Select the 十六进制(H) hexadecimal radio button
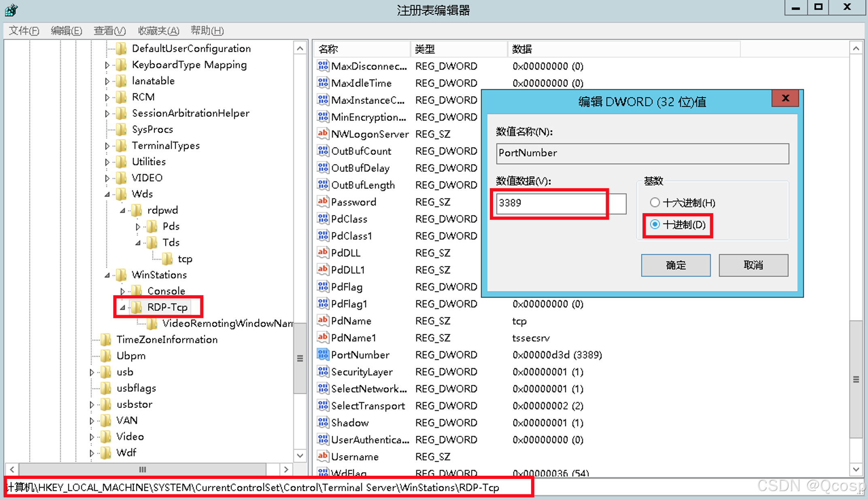 (x=655, y=202)
